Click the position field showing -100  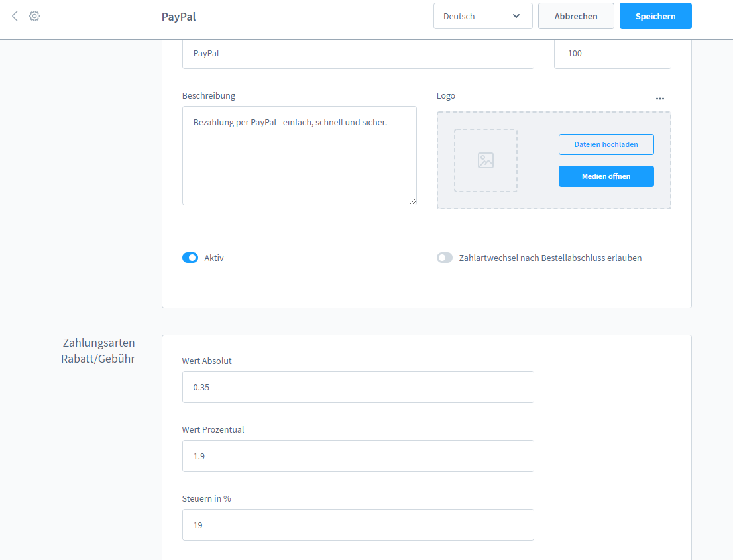[612, 54]
